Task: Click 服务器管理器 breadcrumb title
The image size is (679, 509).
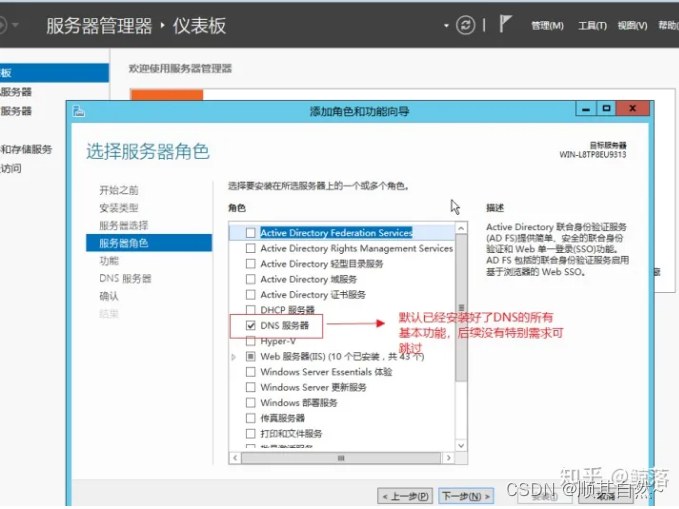Action: coord(99,26)
